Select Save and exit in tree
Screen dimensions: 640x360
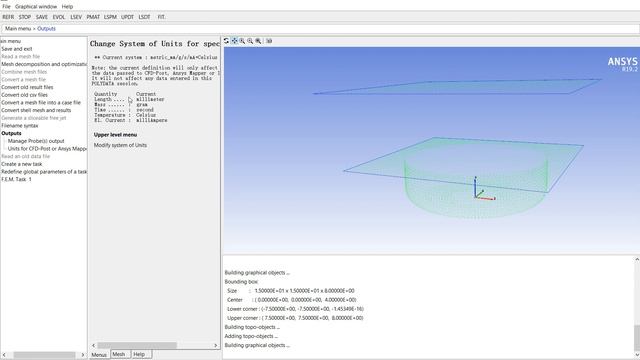point(17,49)
